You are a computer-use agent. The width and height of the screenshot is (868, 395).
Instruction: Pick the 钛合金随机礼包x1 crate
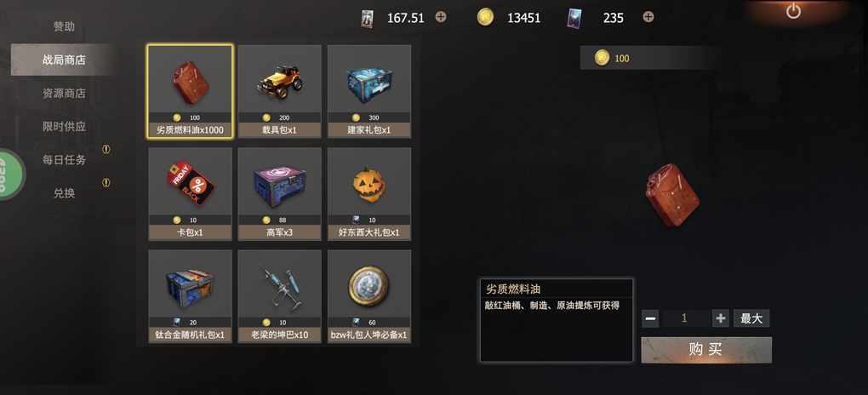190,296
